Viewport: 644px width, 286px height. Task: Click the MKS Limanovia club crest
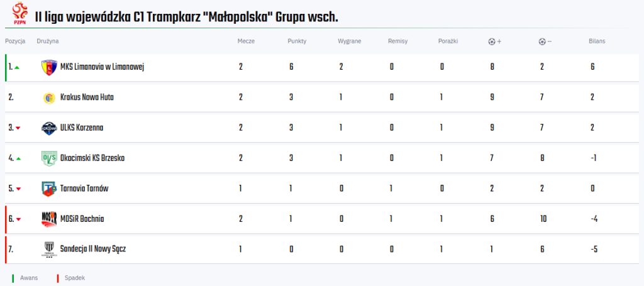pyautogui.click(x=49, y=67)
